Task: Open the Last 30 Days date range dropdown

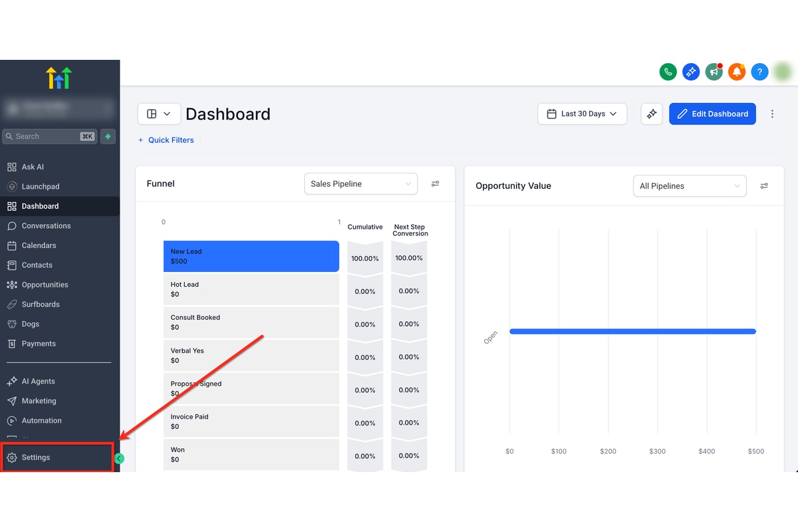Action: click(582, 114)
